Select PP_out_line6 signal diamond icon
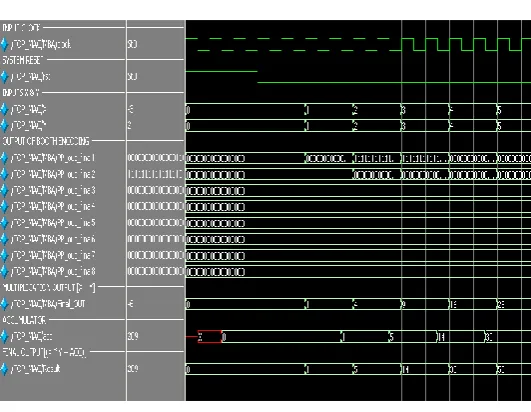Viewport: 531px width, 412px height. [x=4, y=239]
